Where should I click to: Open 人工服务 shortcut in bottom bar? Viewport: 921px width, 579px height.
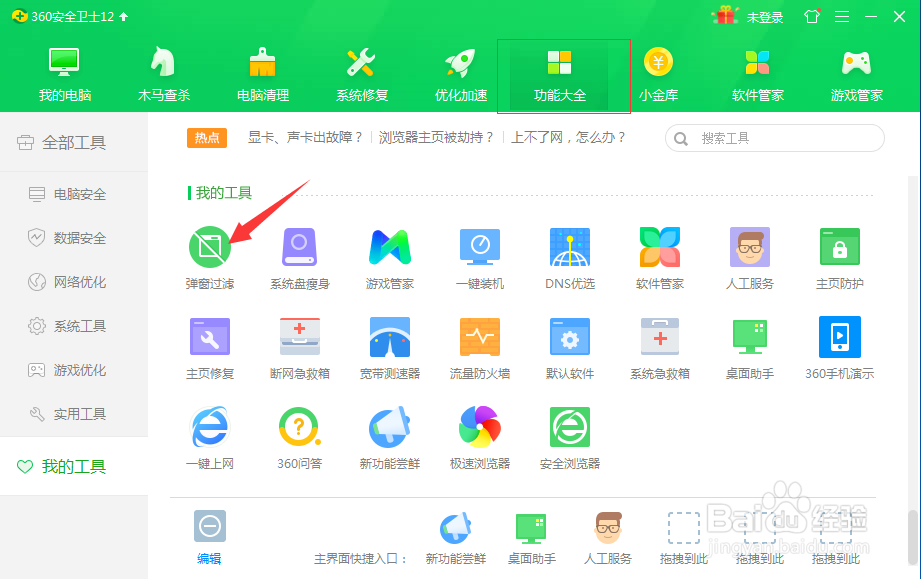click(x=608, y=537)
